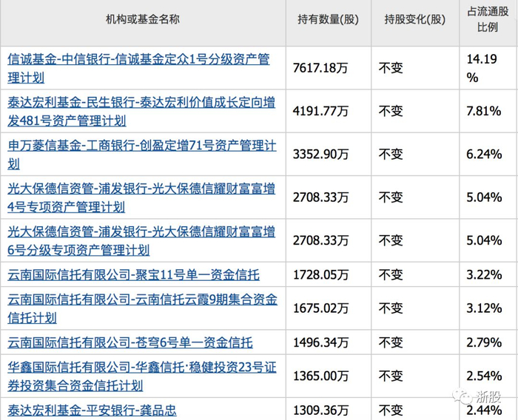Select the 1365.00万 holdings cell
The height and width of the screenshot is (420, 518).
(320, 376)
